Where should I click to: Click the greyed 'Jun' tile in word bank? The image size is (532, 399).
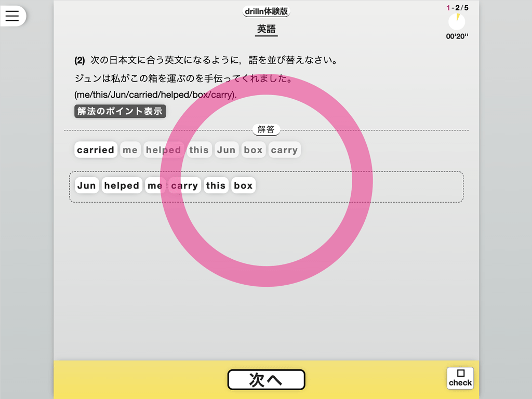pos(226,150)
